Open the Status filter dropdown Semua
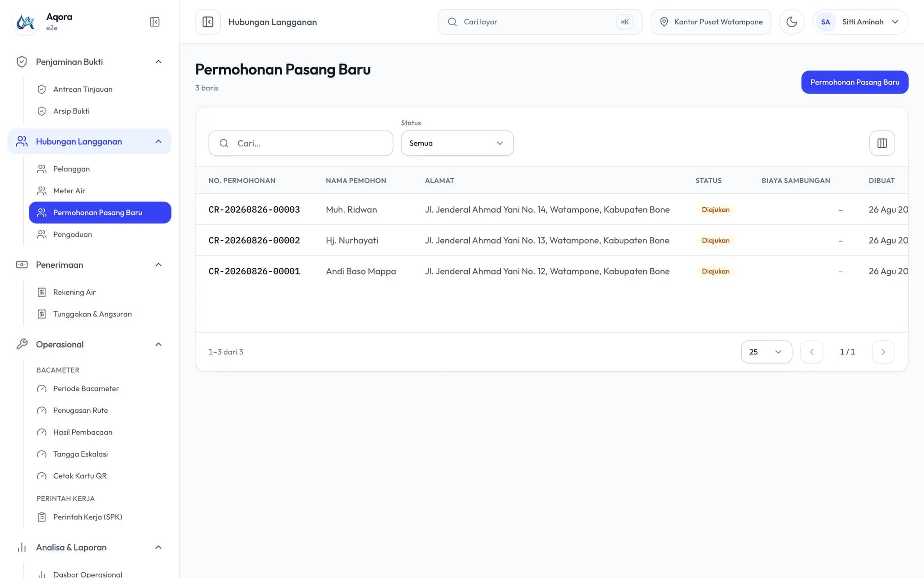Image resolution: width=924 pixels, height=578 pixels. pos(457,143)
